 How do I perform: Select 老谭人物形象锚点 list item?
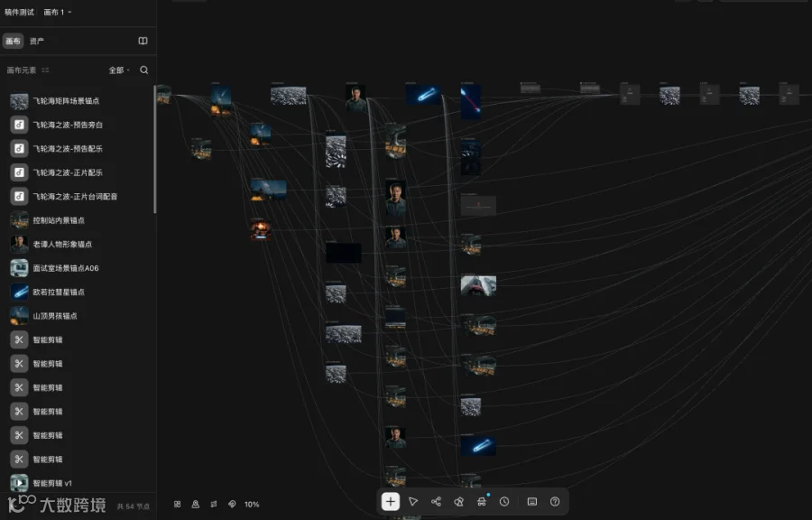(78, 244)
